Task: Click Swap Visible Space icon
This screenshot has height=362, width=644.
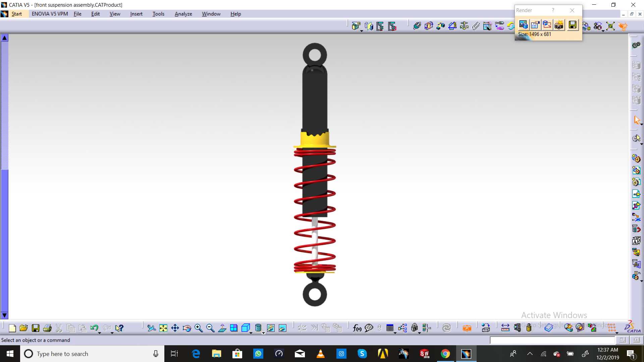Action: [x=282, y=328]
